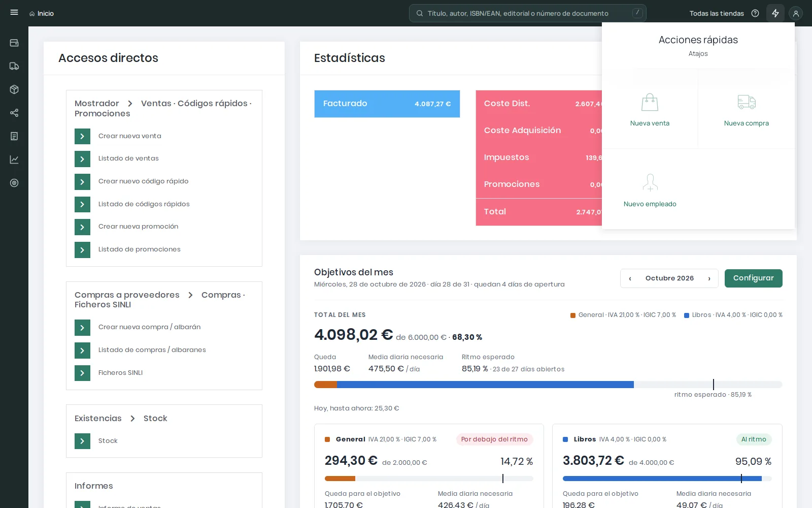The width and height of the screenshot is (812, 508).
Task: Click the Total row in cost card
Action: pyautogui.click(x=539, y=212)
